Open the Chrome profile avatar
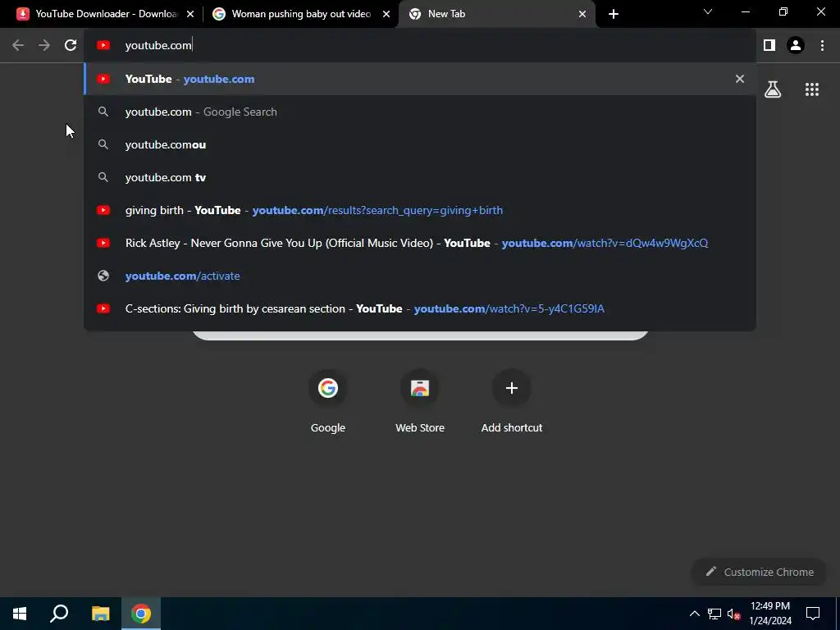 pyautogui.click(x=796, y=46)
